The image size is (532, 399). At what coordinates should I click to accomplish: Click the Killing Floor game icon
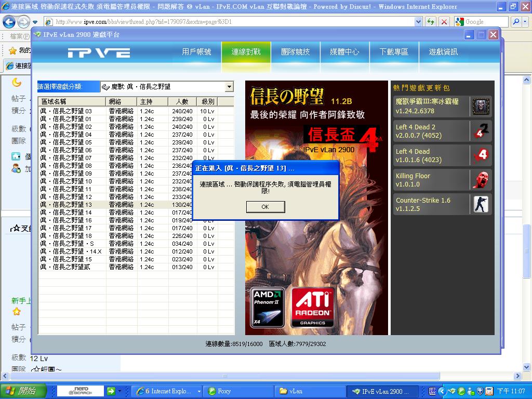[481, 180]
